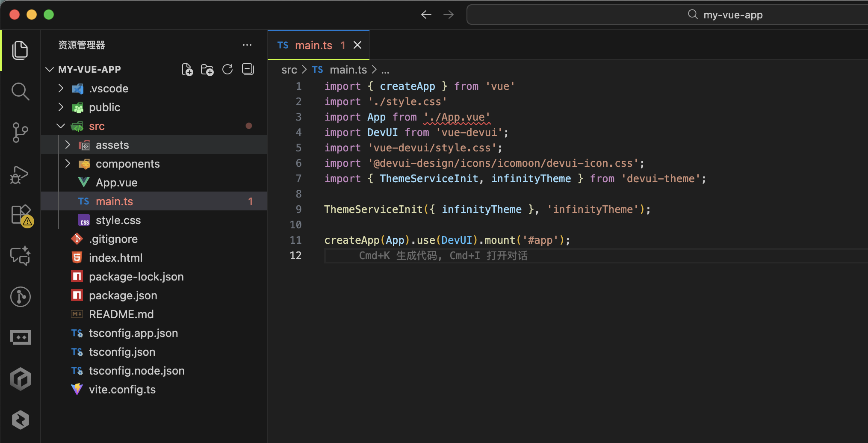This screenshot has width=868, height=443.
Task: Click the breadcrumb ellipsis symbol segment
Action: pyautogui.click(x=385, y=70)
